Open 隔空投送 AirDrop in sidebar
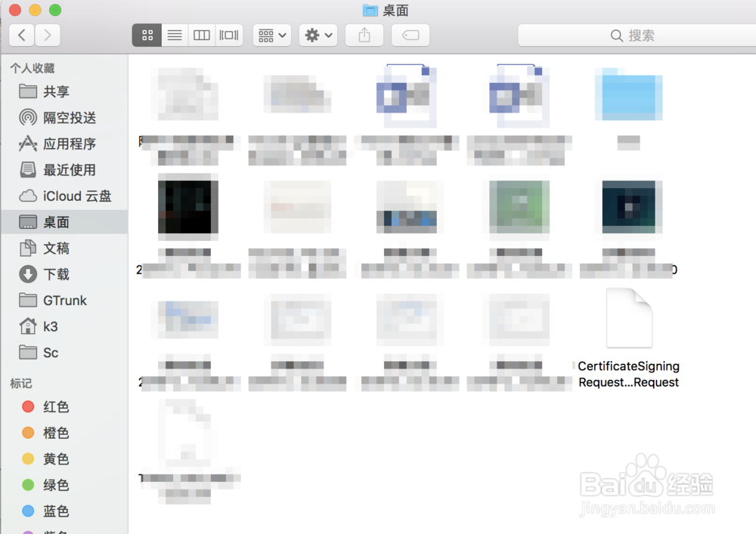 [x=64, y=118]
